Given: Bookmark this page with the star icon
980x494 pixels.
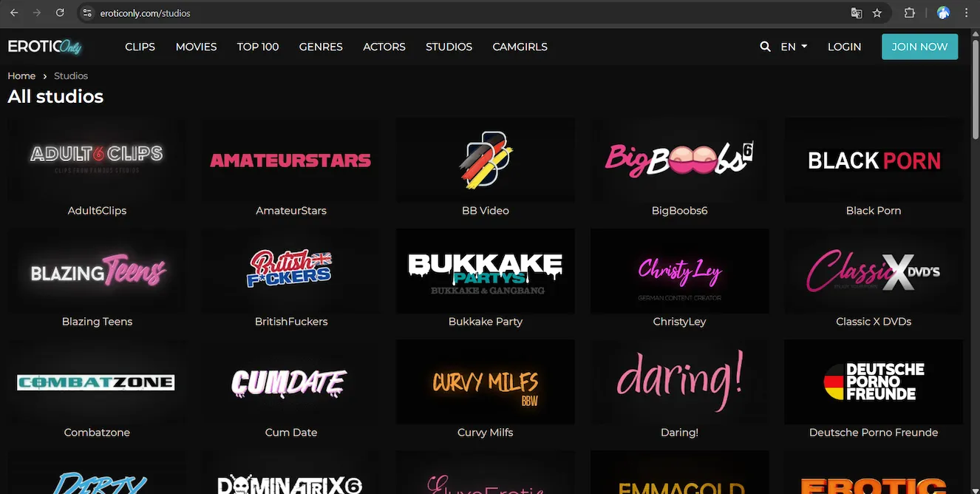Looking at the screenshot, I should point(877,13).
